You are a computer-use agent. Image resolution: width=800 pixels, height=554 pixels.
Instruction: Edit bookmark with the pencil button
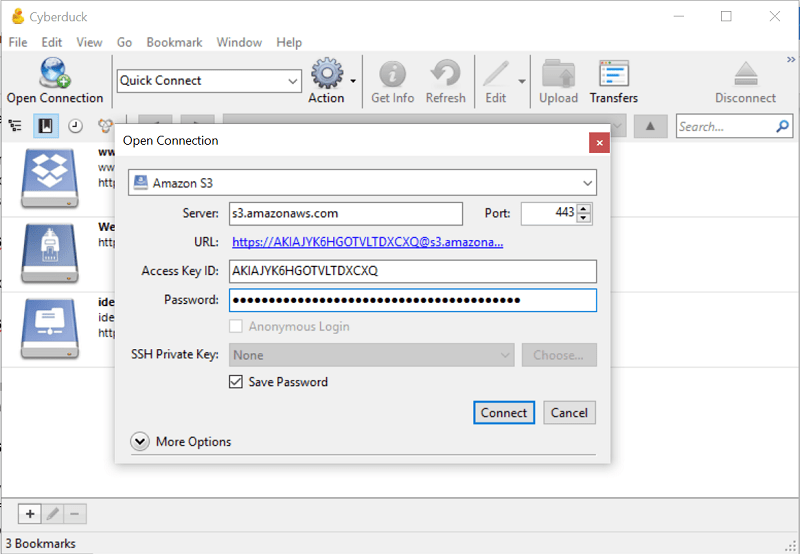[x=53, y=514]
